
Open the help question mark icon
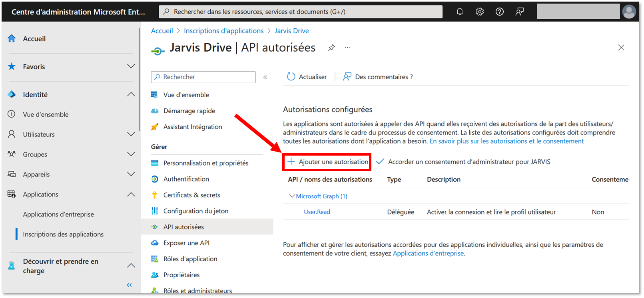[x=499, y=12]
